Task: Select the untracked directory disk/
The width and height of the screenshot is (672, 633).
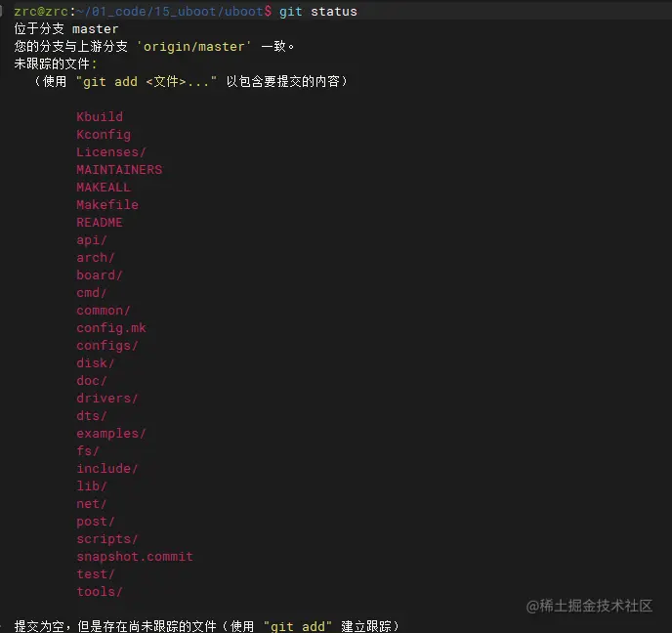Action: click(x=96, y=362)
